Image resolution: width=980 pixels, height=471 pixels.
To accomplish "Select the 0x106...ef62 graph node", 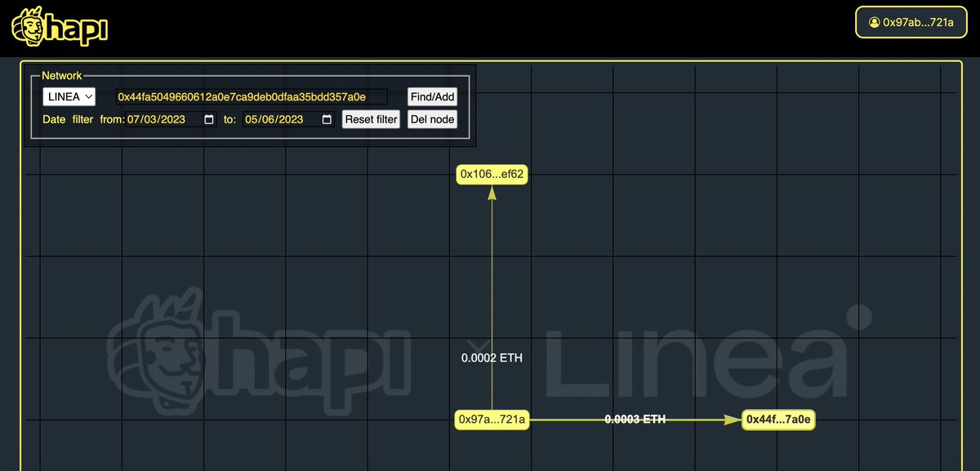I will coord(492,174).
